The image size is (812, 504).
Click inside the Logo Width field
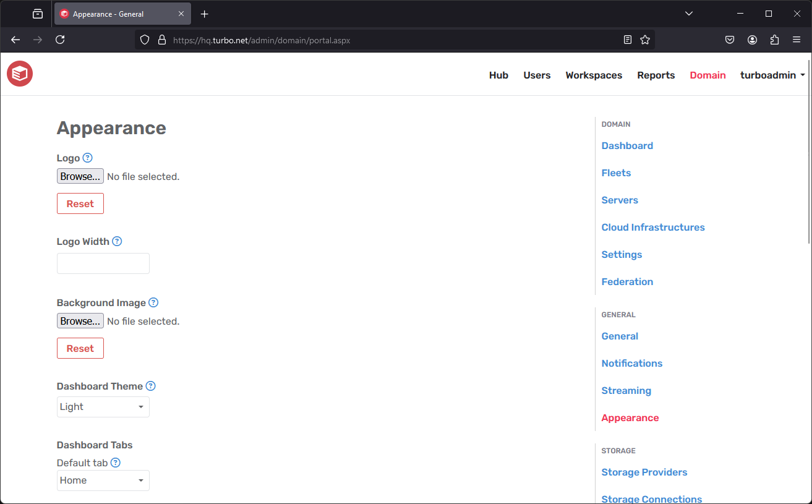tap(103, 263)
